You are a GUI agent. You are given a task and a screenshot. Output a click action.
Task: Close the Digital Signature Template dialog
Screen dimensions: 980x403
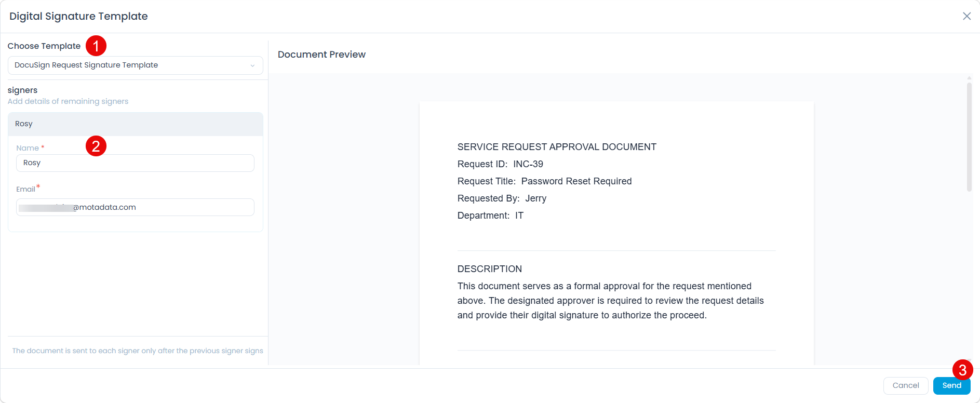click(x=966, y=16)
